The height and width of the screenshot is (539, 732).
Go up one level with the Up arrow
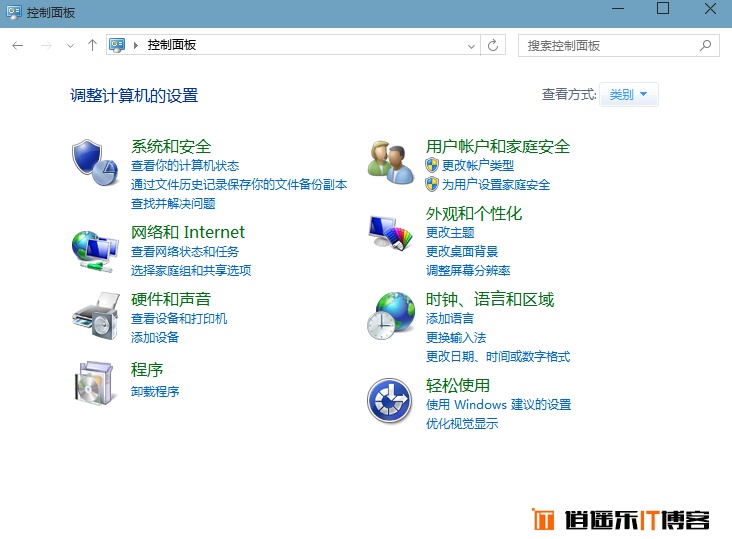tap(92, 45)
